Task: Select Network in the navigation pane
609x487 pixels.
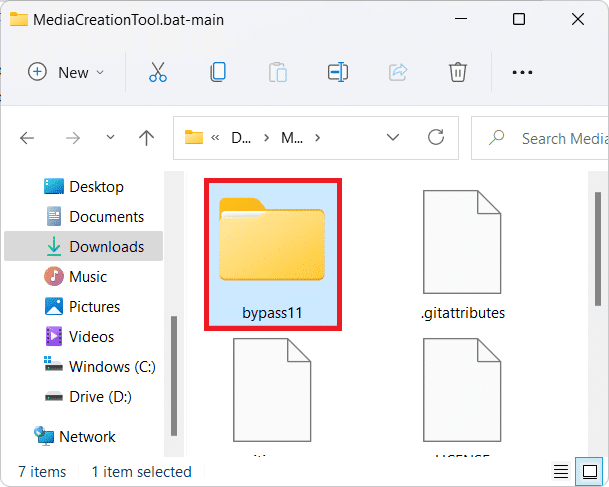Action: (x=75, y=437)
